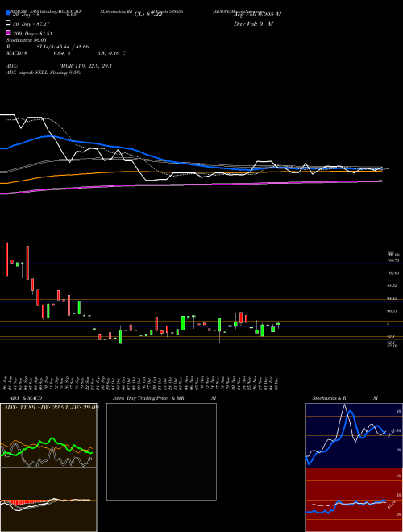Click the empty Intra Day Trading chart box

pyautogui.click(x=161, y=451)
